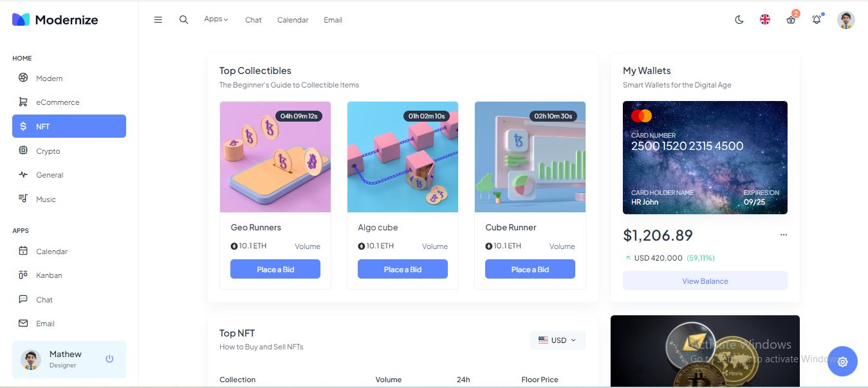Open the user profile avatar at top right
The image size is (868, 388).
coord(845,20)
